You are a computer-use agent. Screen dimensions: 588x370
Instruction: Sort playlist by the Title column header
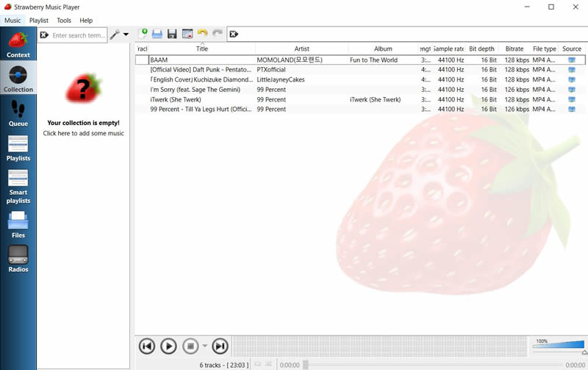point(201,49)
